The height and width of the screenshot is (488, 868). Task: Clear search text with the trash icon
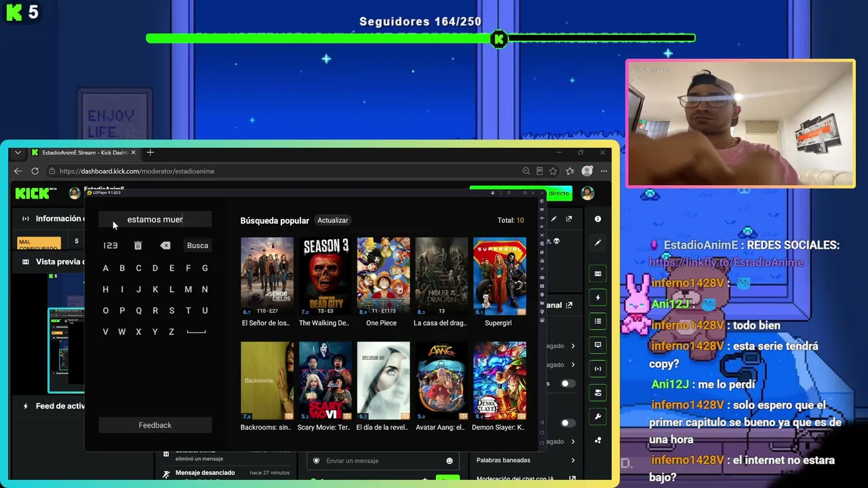coord(138,245)
